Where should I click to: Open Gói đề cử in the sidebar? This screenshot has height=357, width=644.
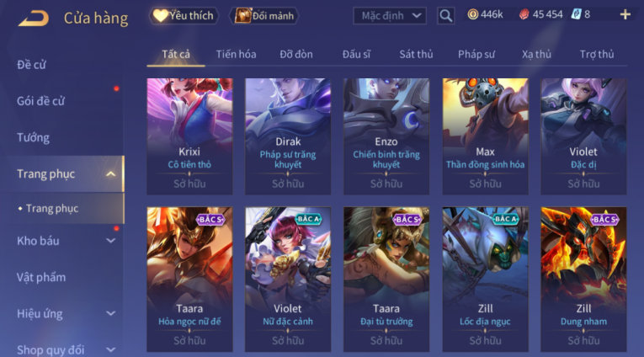click(x=40, y=101)
